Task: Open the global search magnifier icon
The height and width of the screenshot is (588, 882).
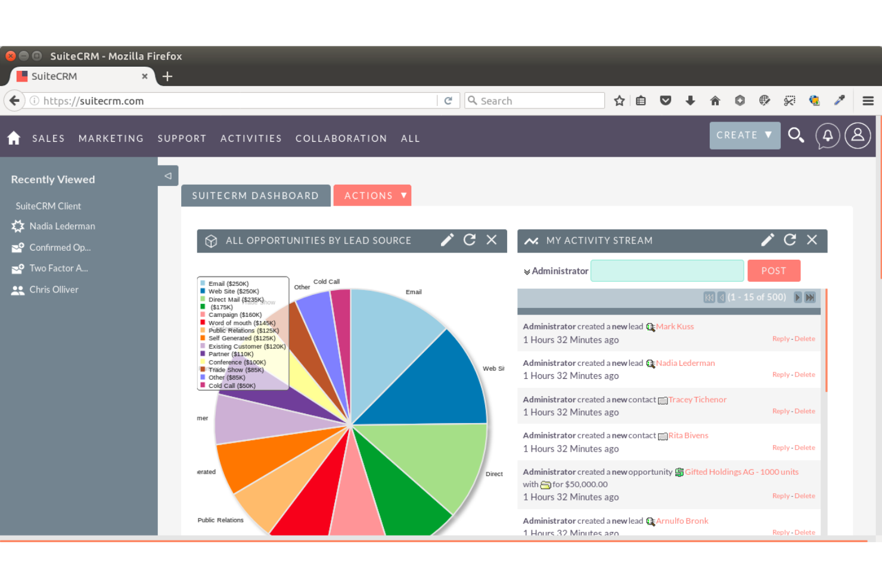Action: coord(796,135)
